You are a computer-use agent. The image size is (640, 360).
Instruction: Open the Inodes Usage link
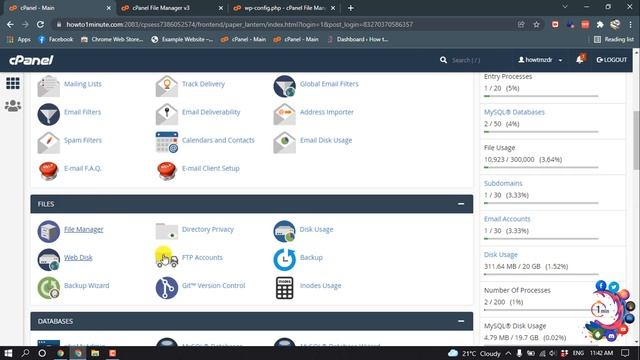coord(320,286)
